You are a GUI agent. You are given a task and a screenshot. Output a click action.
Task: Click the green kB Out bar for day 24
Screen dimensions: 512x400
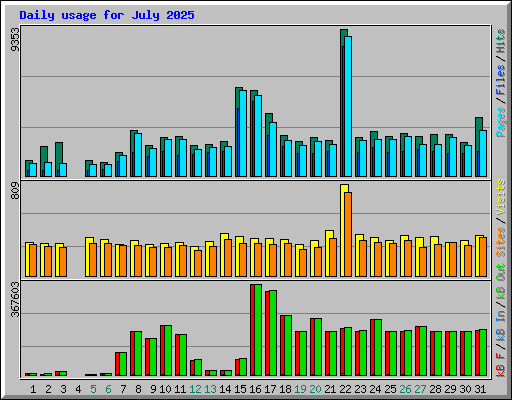[378, 348]
